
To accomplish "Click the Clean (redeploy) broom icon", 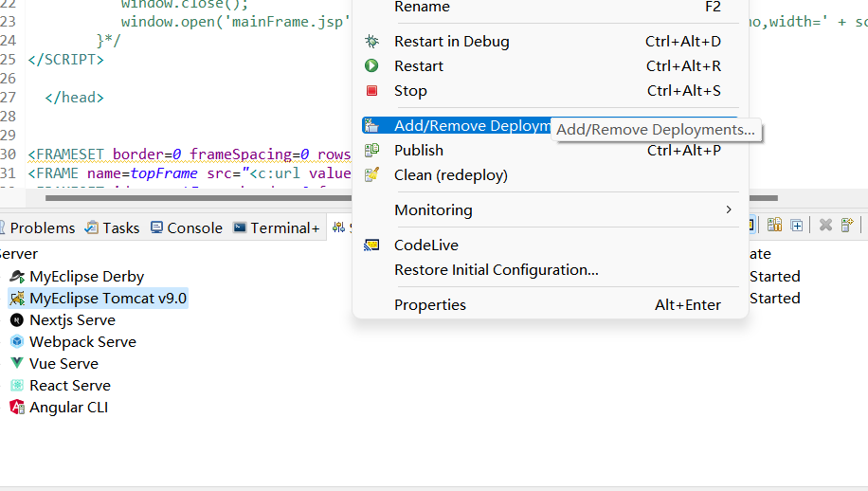I will (373, 175).
